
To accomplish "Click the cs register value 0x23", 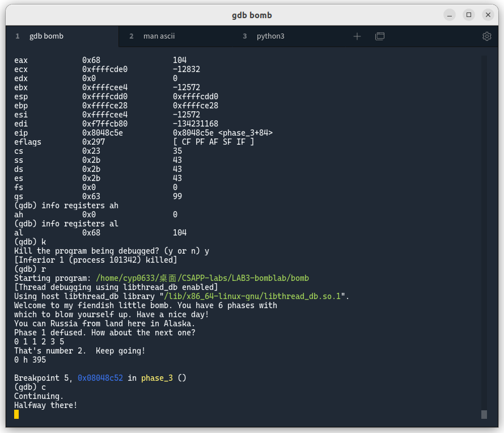I will click(91, 151).
